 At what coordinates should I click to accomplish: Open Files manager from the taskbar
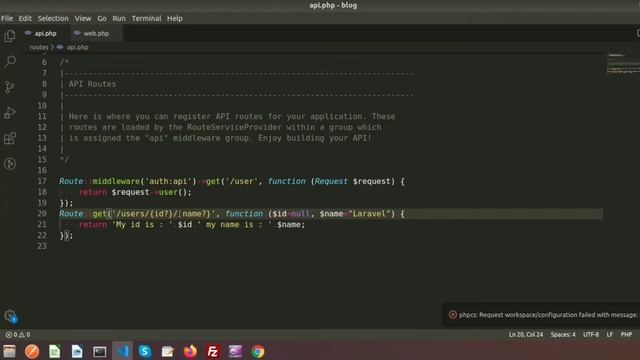point(9,351)
